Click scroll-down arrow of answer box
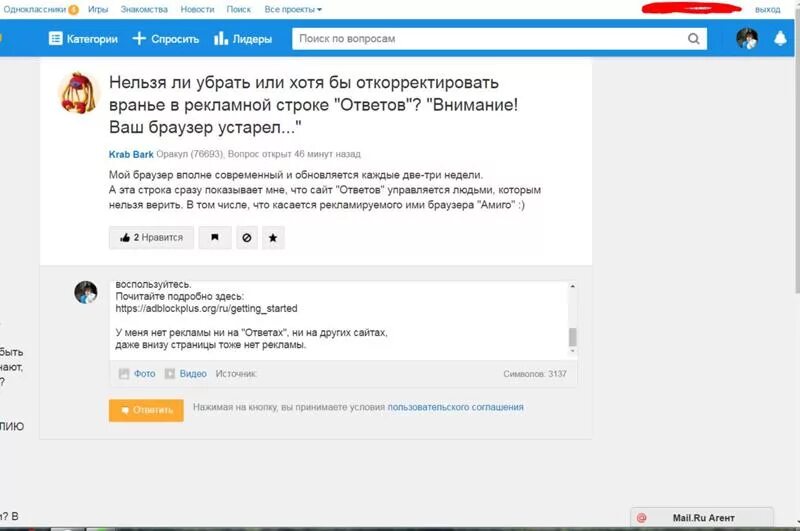 coord(572,351)
